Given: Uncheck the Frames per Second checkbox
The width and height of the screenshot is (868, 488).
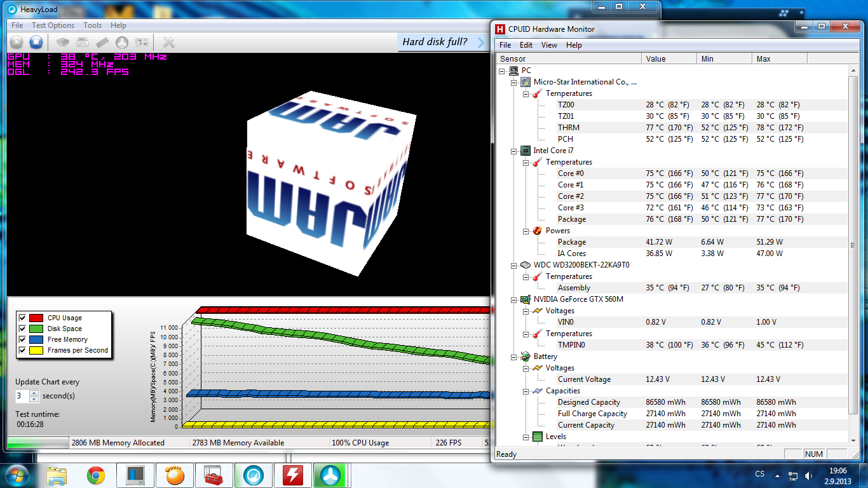Looking at the screenshot, I should tap(23, 350).
